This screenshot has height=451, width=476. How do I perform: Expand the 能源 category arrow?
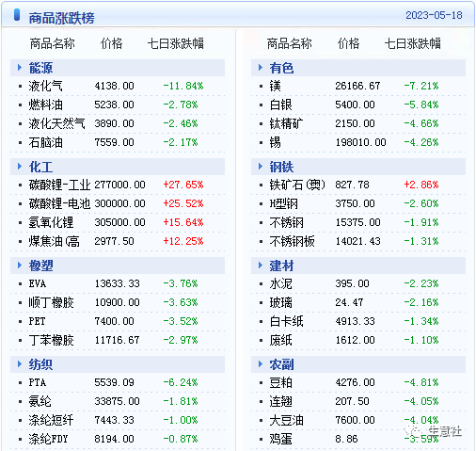pyautogui.click(x=20, y=68)
